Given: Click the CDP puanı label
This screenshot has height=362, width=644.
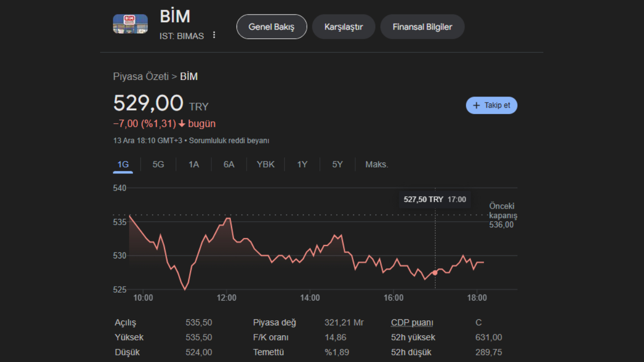Looking at the screenshot, I should (x=412, y=323).
